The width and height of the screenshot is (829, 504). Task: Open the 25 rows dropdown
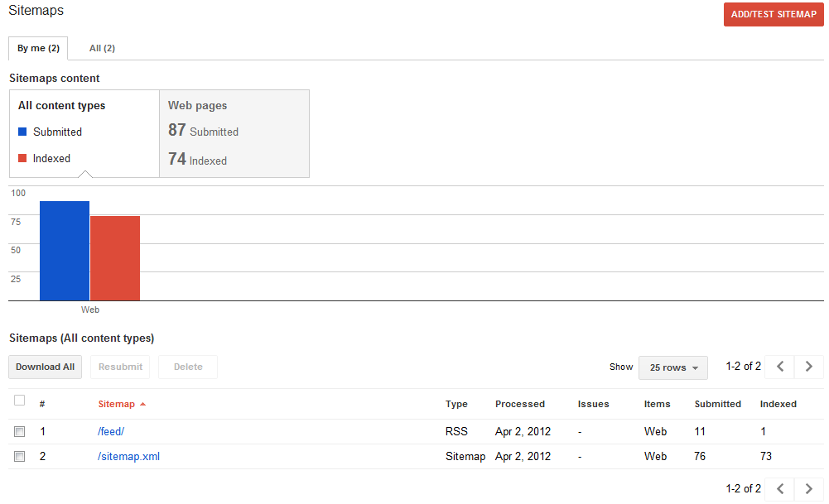pyautogui.click(x=673, y=367)
